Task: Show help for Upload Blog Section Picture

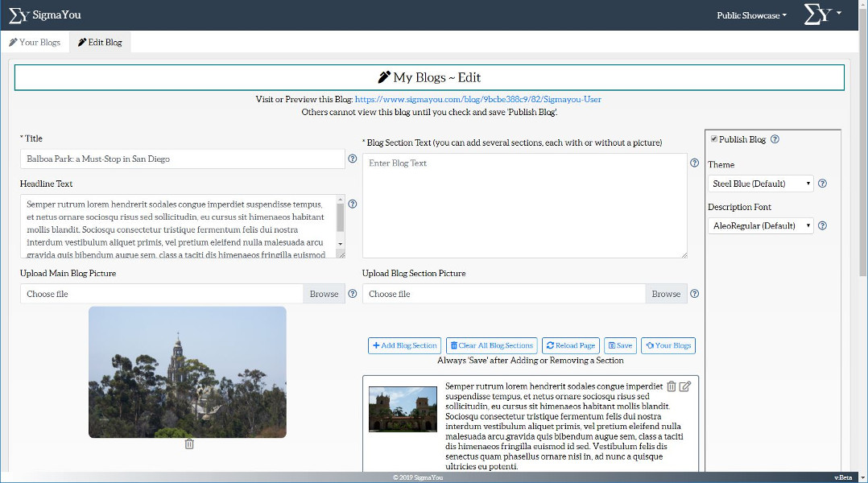Action: (695, 294)
